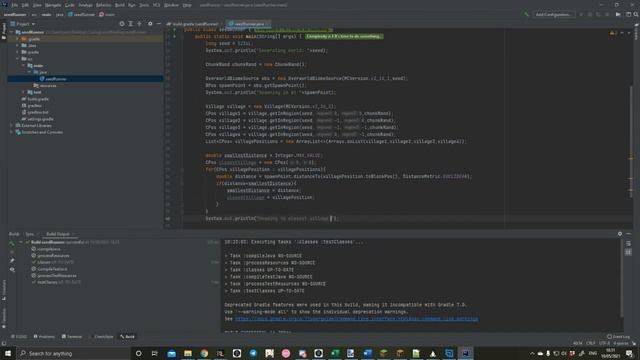The image size is (640, 360).
Task: Open the Mail app from the taskbar
Action: coord(171,353)
